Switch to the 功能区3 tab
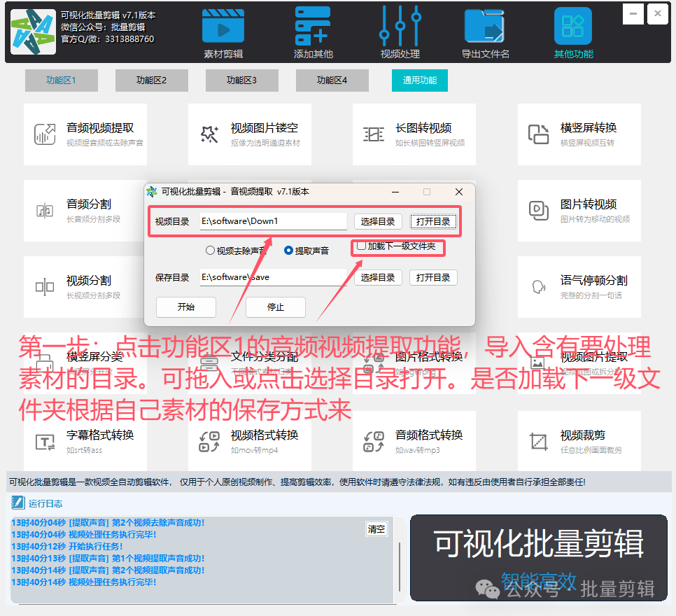The image size is (676, 616). [241, 80]
